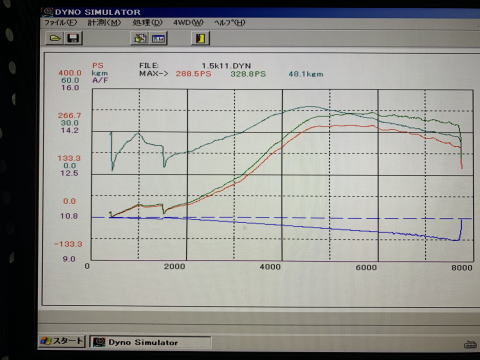The height and width of the screenshot is (360, 480).
Task: Click the 328.8PS max value
Action: pos(248,74)
